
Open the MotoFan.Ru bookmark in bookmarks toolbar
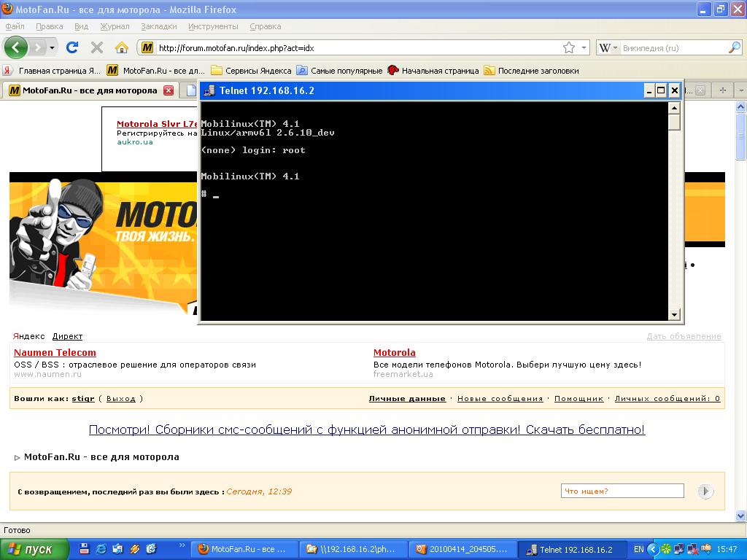tap(156, 71)
